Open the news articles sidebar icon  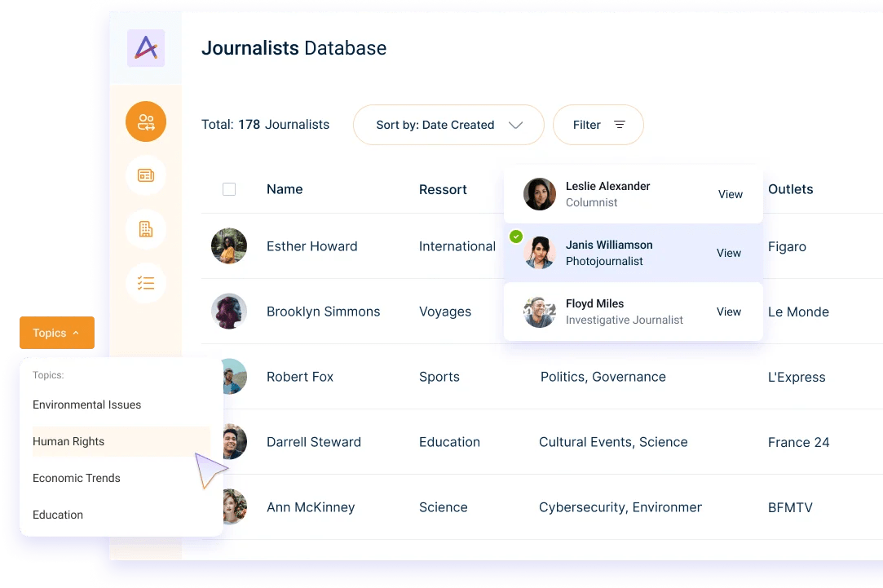[146, 175]
